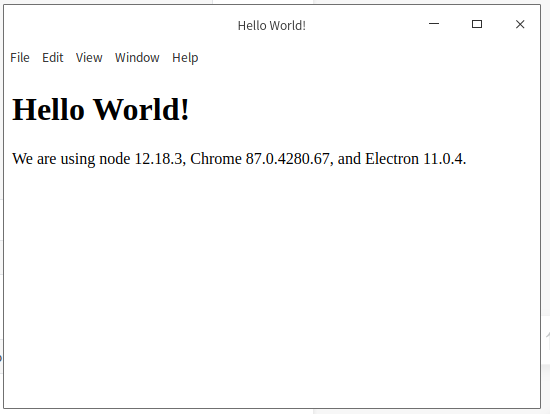Click the word Chrome in the paragraph
Viewport: 550px width, 414px height.
pyautogui.click(x=216, y=159)
